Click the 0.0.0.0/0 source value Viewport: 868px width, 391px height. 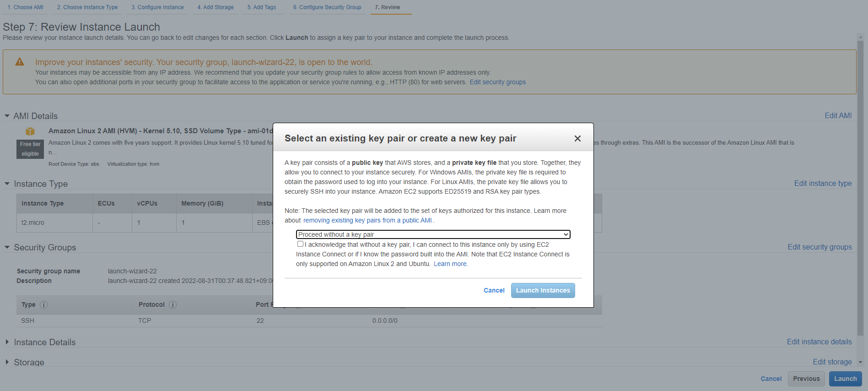pyautogui.click(x=385, y=320)
